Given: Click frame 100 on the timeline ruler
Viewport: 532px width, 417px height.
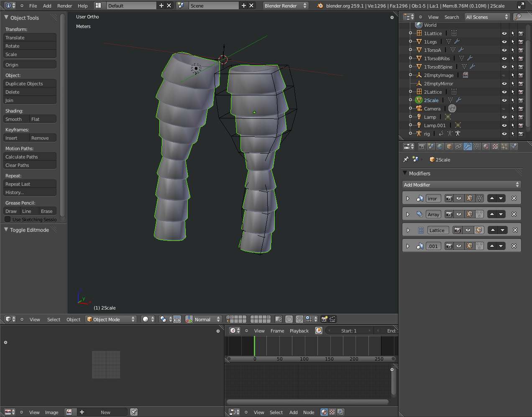Looking at the screenshot, I should pos(304,358).
